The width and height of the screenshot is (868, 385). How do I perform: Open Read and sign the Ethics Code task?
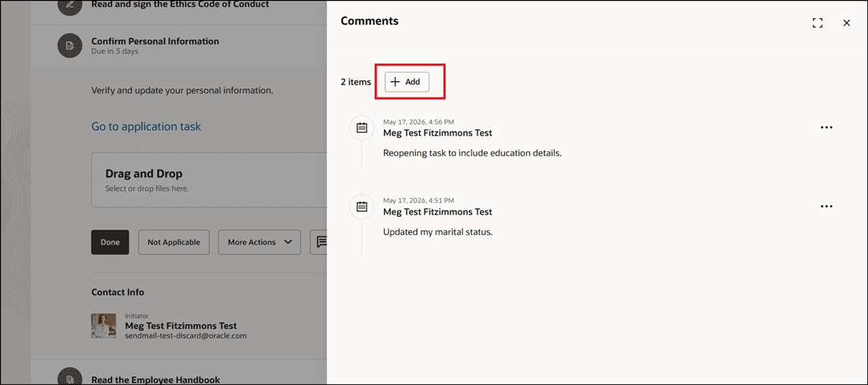point(180,5)
